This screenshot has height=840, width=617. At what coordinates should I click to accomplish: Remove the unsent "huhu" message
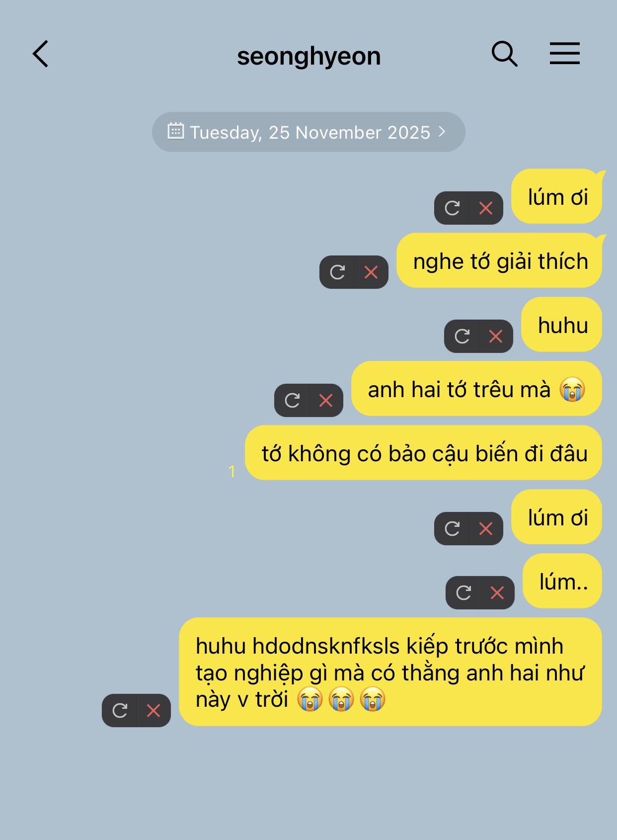[x=496, y=336]
